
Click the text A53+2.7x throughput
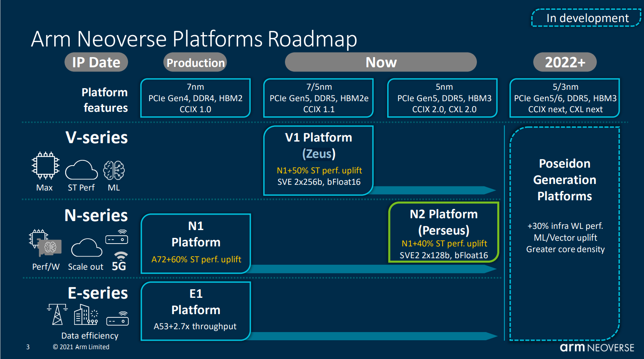pos(195,326)
